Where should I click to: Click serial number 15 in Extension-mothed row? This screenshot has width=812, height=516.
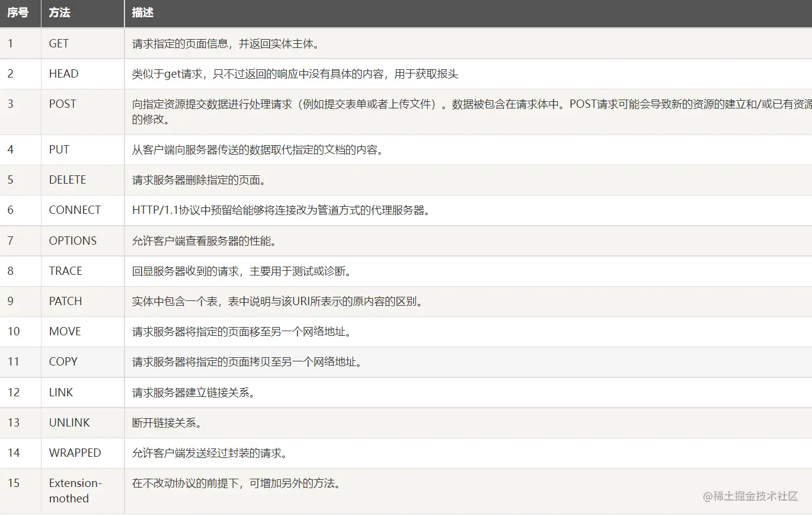coord(14,483)
